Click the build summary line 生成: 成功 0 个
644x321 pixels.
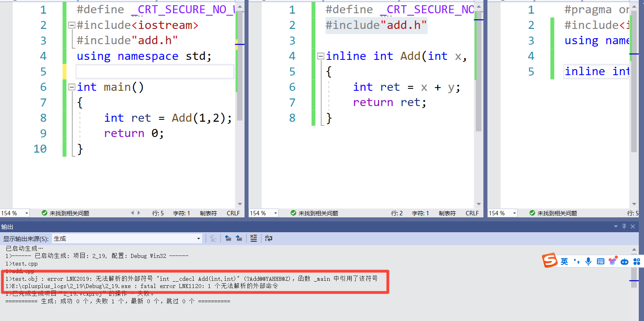[118, 301]
